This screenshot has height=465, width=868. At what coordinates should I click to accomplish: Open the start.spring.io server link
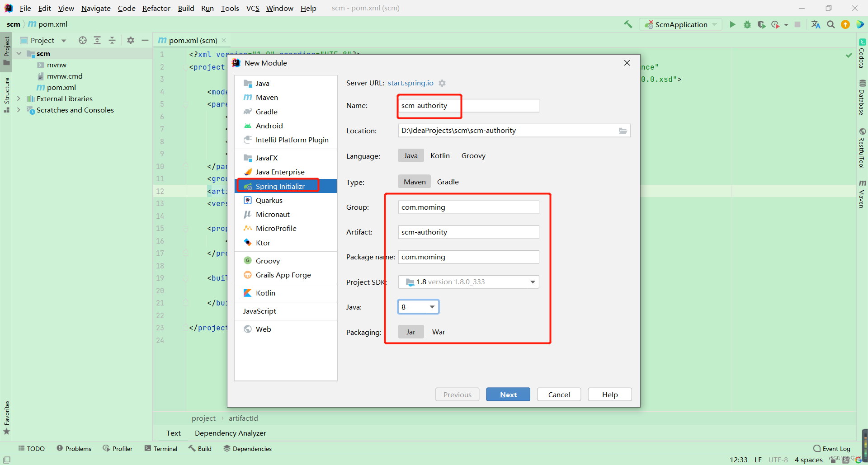(410, 83)
